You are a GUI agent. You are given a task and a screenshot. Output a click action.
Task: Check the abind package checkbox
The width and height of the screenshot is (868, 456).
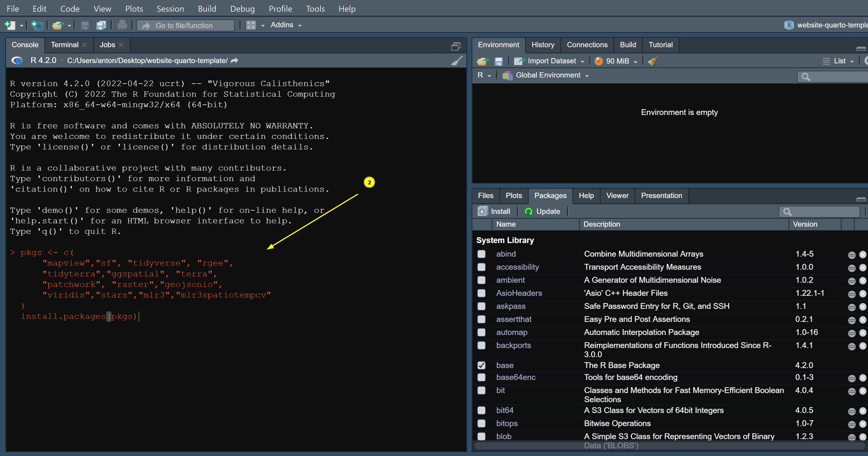point(481,254)
